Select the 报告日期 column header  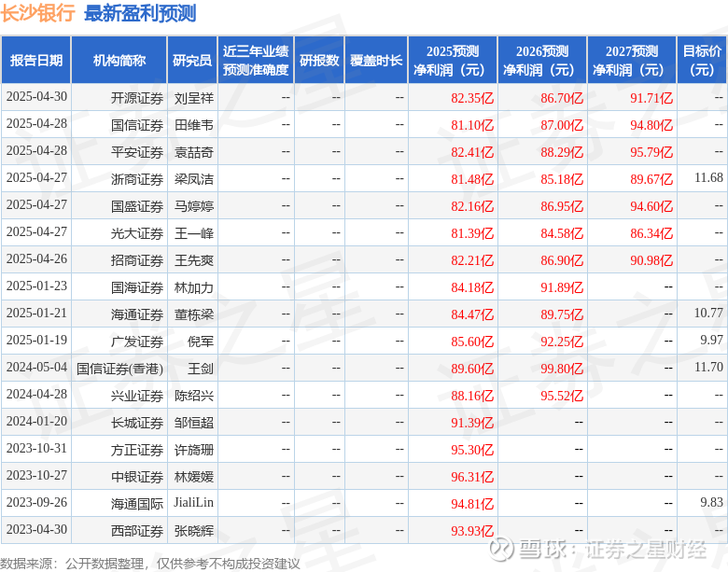35,61
